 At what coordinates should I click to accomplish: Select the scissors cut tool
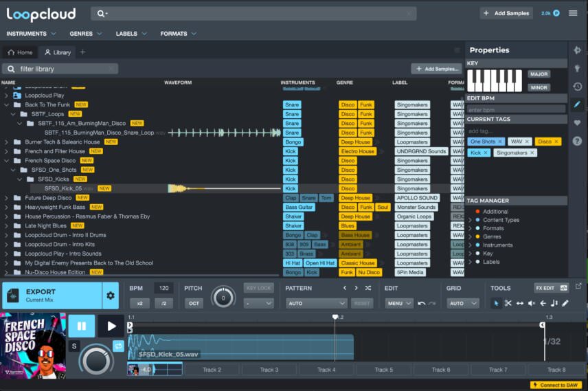508,303
